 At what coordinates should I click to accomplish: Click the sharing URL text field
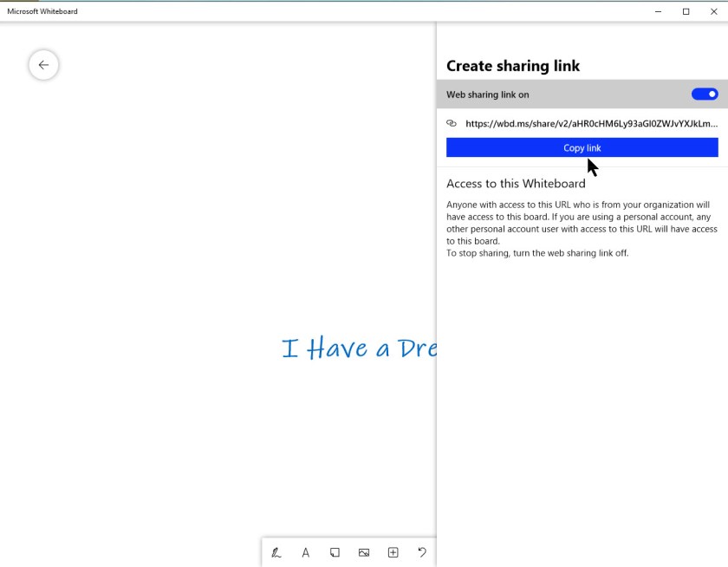click(591, 123)
